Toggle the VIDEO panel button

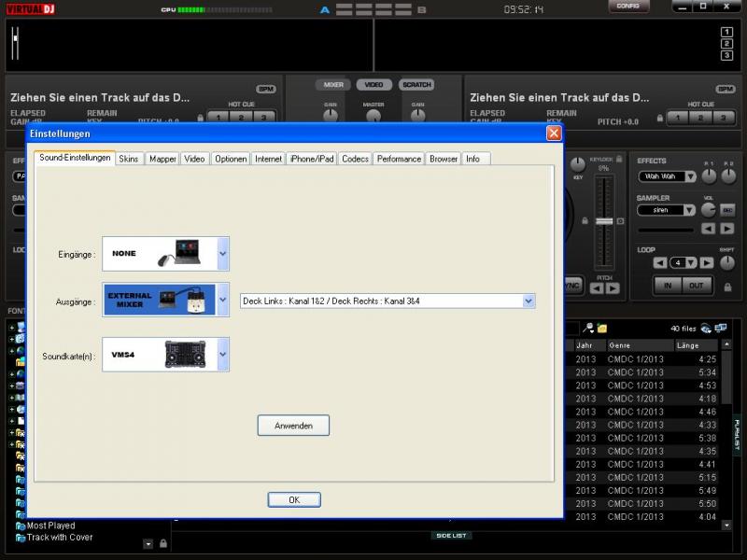373,85
